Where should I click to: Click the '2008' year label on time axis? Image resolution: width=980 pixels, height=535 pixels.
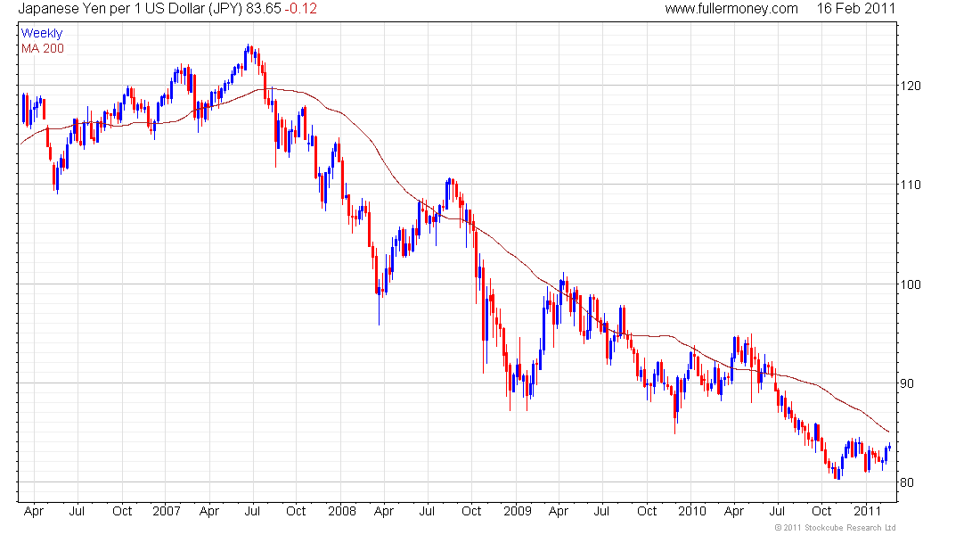point(342,511)
